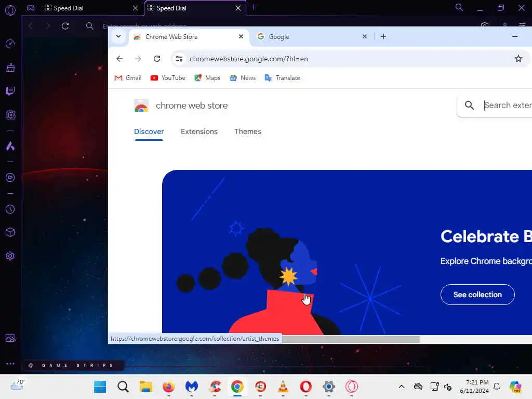Open File Explorer from taskbar
Image resolution: width=532 pixels, height=399 pixels.
pos(146,387)
